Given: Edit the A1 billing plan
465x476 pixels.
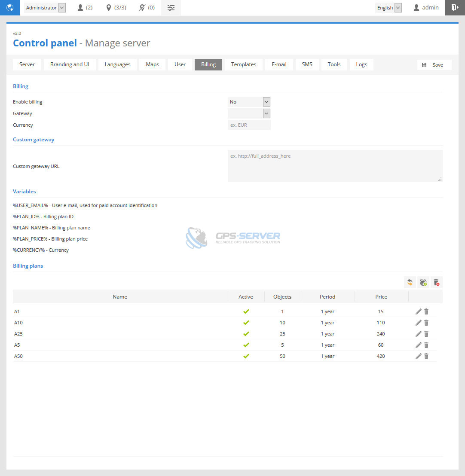Looking at the screenshot, I should [x=419, y=311].
